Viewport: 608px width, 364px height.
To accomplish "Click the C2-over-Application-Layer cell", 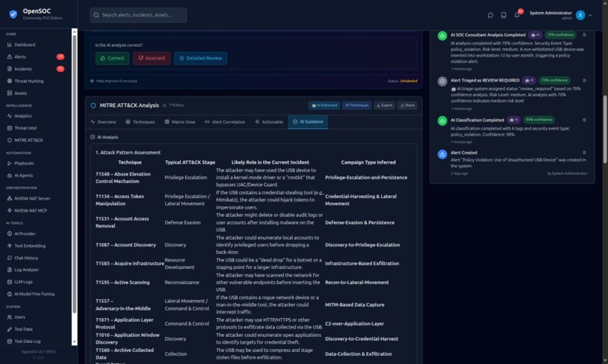I will (x=367, y=324).
